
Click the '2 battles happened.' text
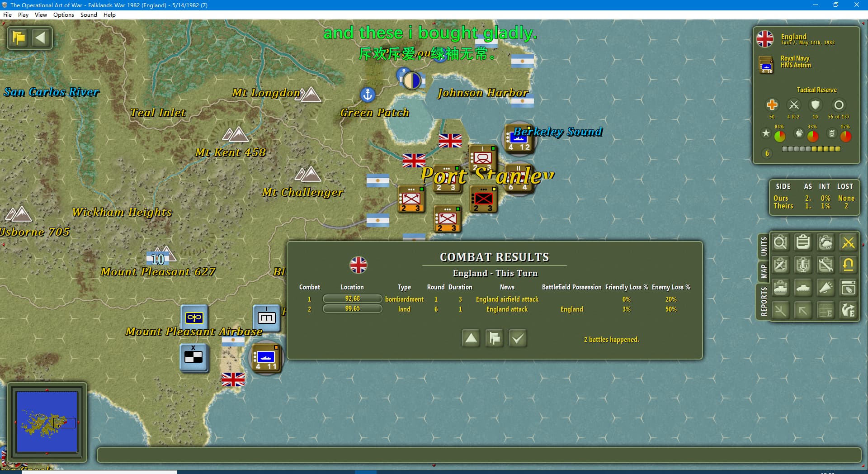coord(611,339)
